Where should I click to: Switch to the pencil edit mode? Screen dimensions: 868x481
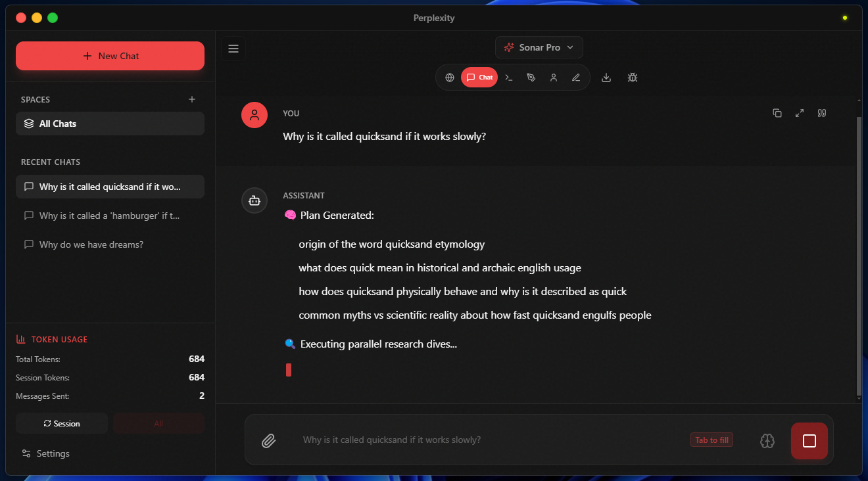click(x=576, y=78)
